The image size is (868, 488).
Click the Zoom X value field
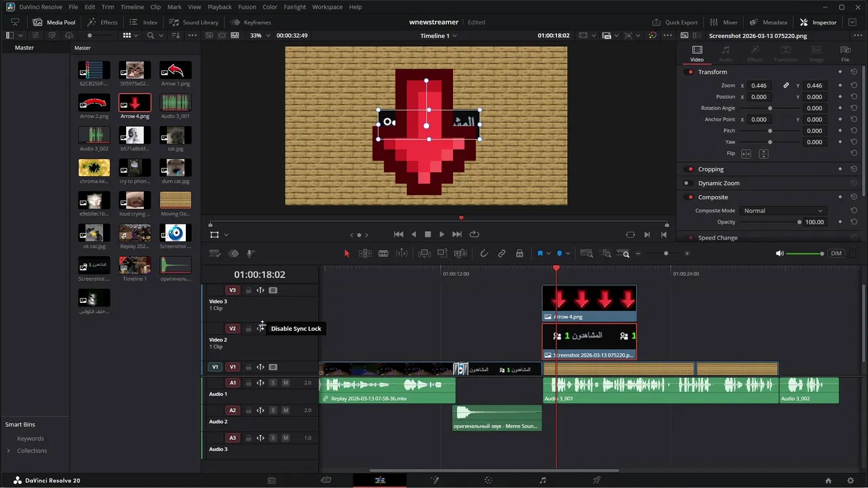(759, 85)
